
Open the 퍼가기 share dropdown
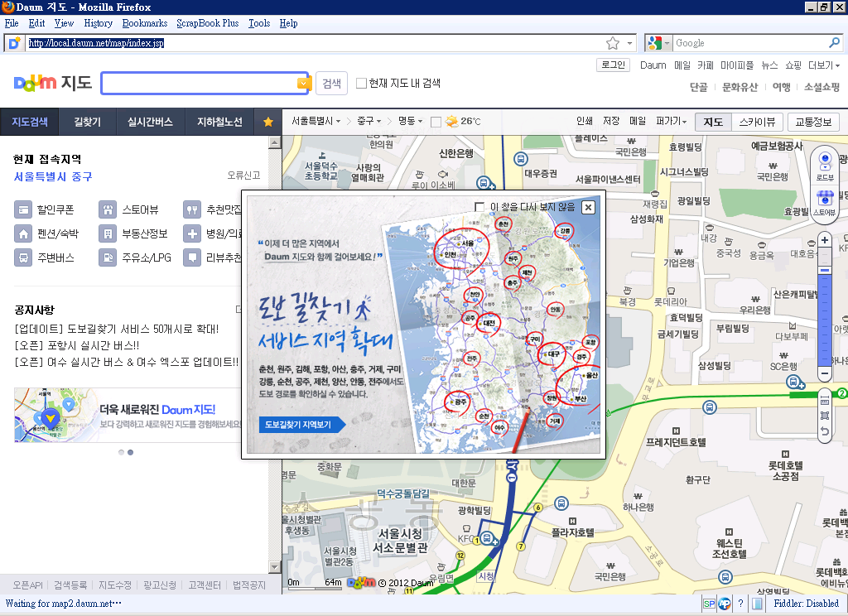(671, 121)
